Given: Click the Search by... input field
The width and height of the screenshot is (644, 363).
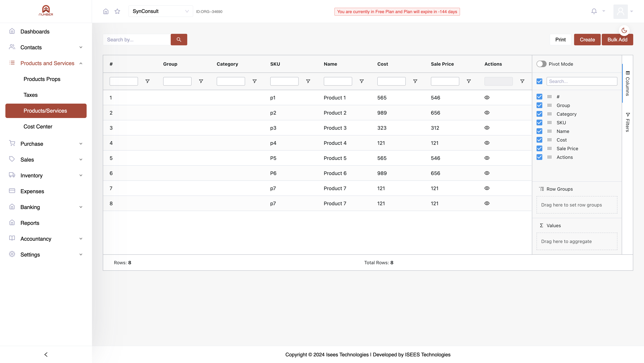Looking at the screenshot, I should [x=137, y=40].
